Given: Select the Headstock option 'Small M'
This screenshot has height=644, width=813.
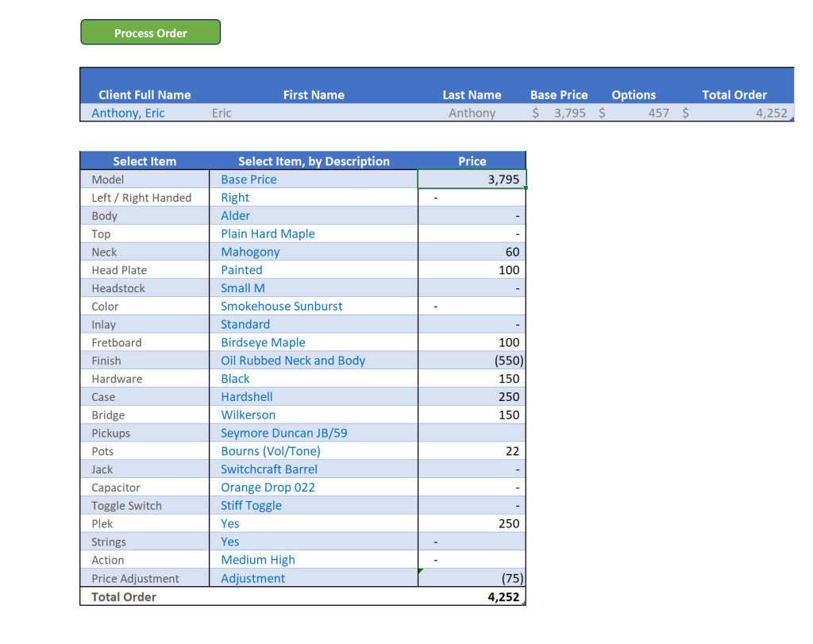Looking at the screenshot, I should pyautogui.click(x=314, y=288).
